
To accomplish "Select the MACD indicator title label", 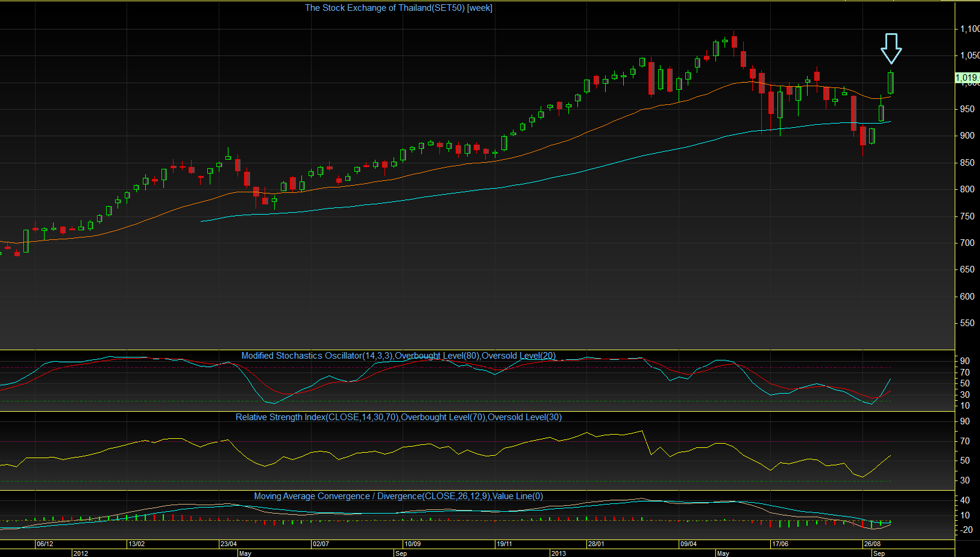I will coord(398,496).
